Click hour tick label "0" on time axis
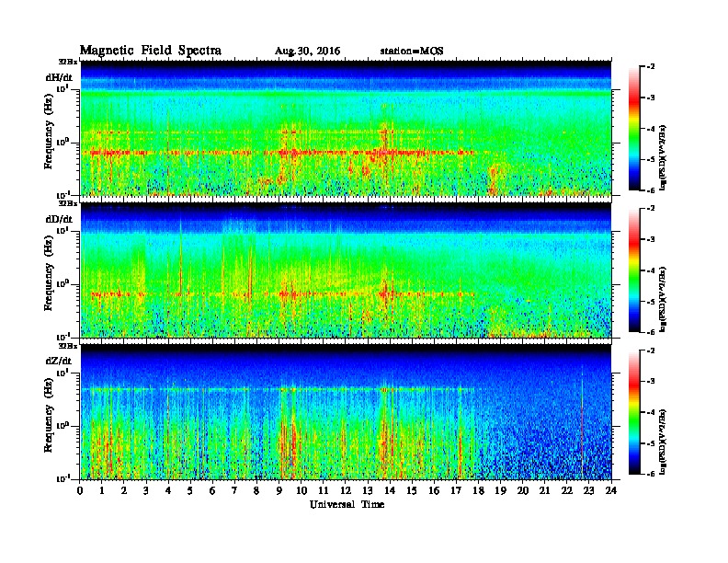Screen dimensions: 728x563 click(x=80, y=491)
